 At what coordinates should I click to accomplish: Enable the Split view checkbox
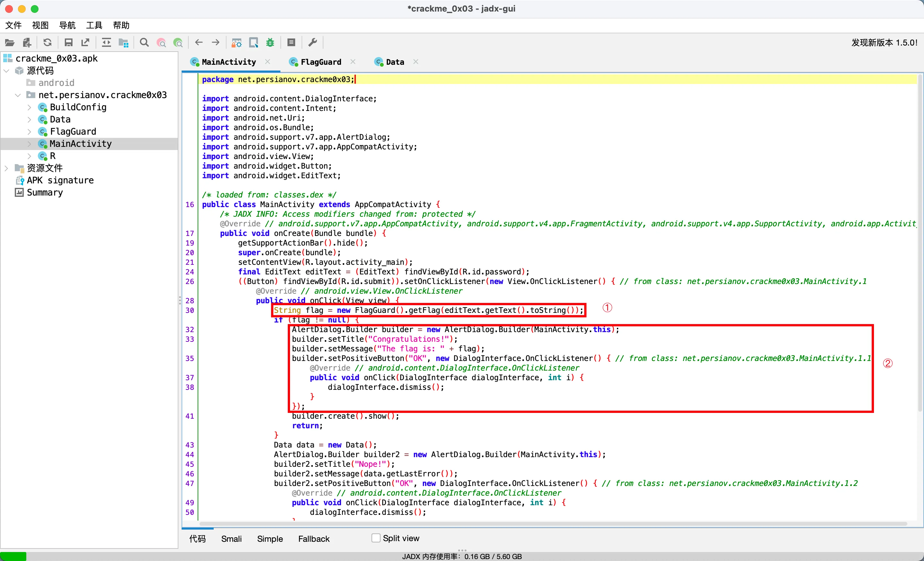click(376, 538)
